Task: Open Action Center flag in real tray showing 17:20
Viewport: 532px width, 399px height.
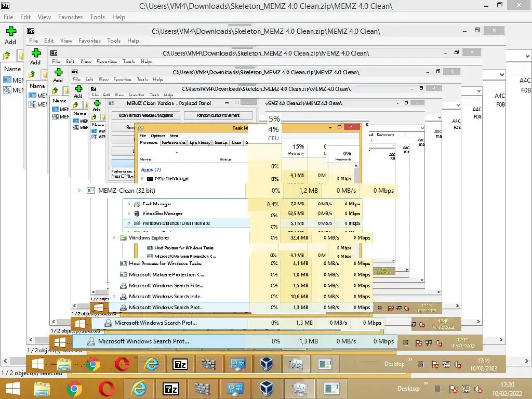Action: point(453,389)
